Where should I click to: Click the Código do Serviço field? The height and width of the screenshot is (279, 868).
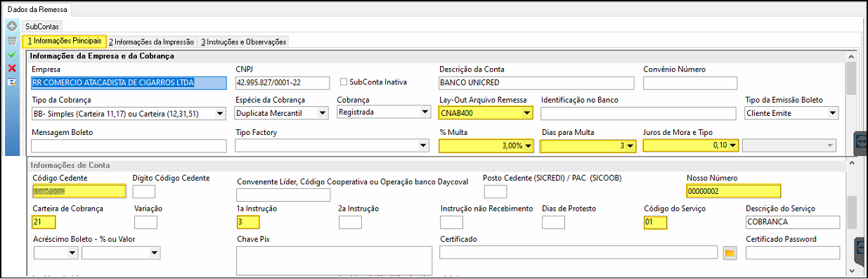(x=655, y=222)
